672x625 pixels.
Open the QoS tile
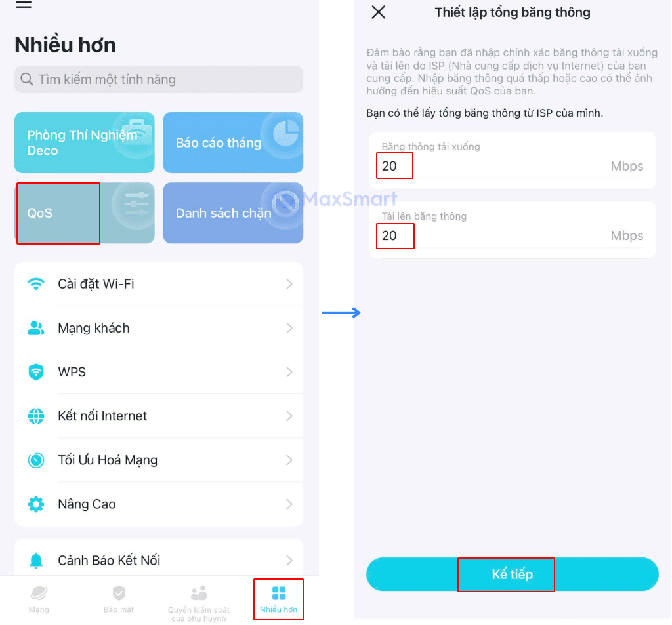85,213
